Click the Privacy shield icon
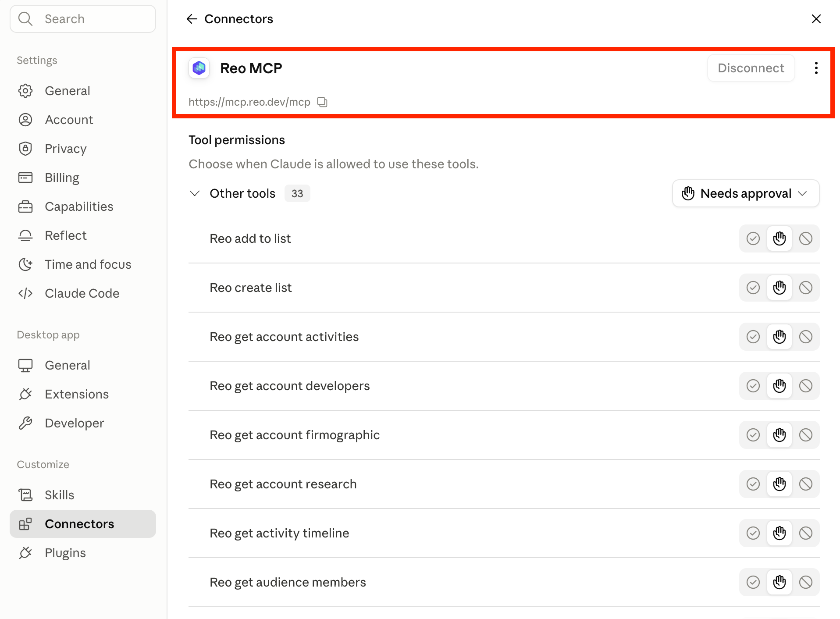 25,149
